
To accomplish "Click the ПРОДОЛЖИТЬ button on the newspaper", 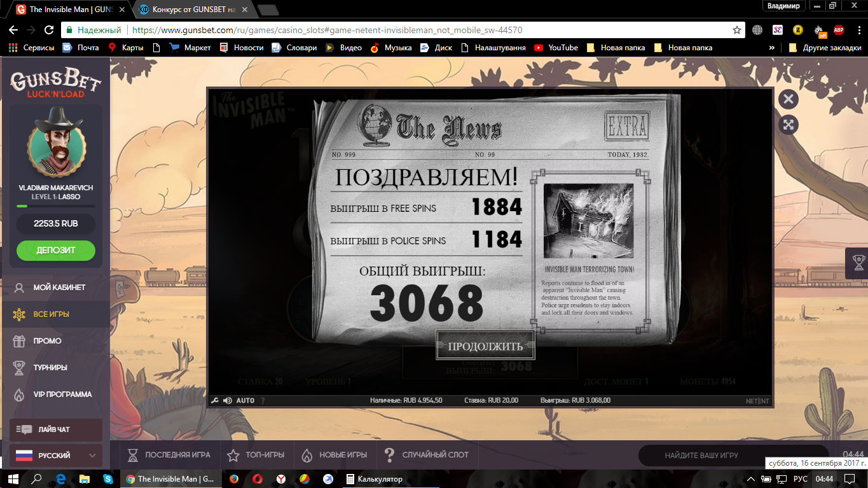I will click(x=485, y=346).
